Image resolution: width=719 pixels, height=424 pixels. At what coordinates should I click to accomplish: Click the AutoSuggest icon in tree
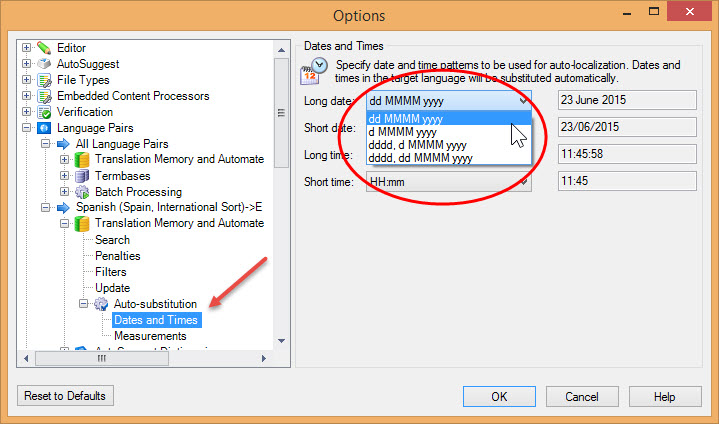pyautogui.click(x=44, y=64)
